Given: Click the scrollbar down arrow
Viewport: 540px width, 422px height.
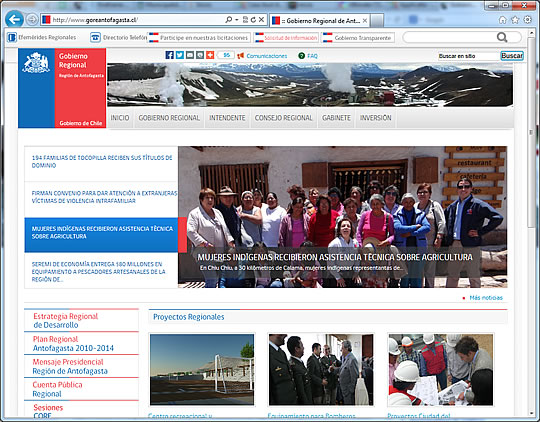Looking at the screenshot, I should (531, 413).
